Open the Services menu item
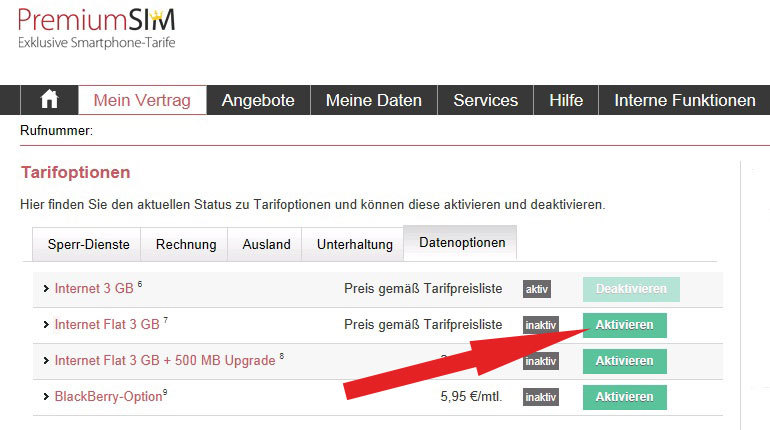 point(485,100)
